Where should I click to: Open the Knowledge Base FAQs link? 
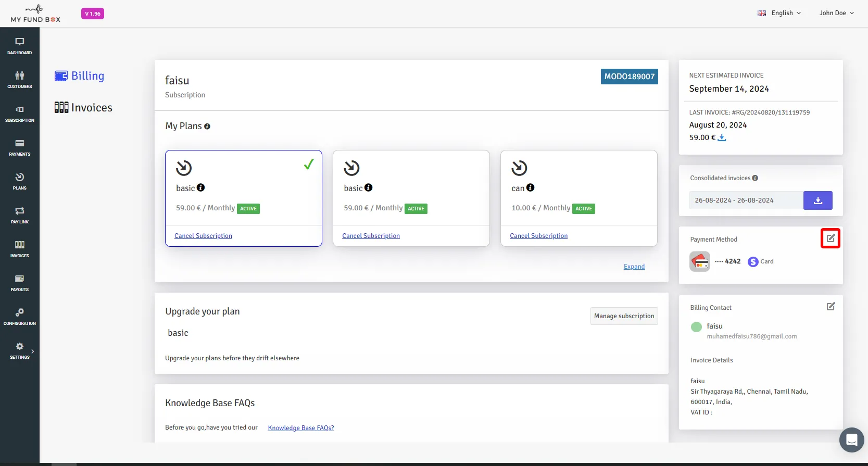[301, 428]
